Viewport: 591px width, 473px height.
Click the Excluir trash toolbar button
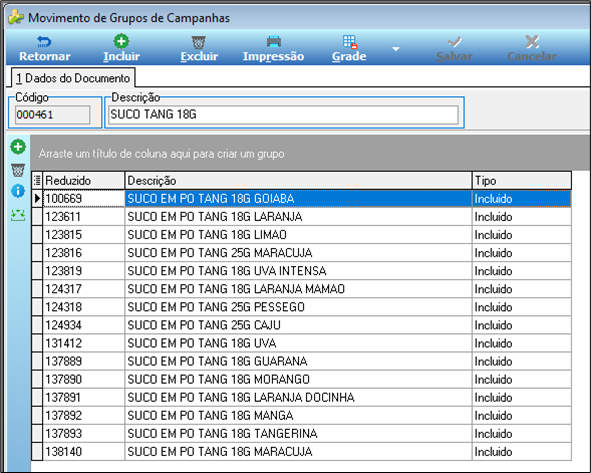(199, 49)
